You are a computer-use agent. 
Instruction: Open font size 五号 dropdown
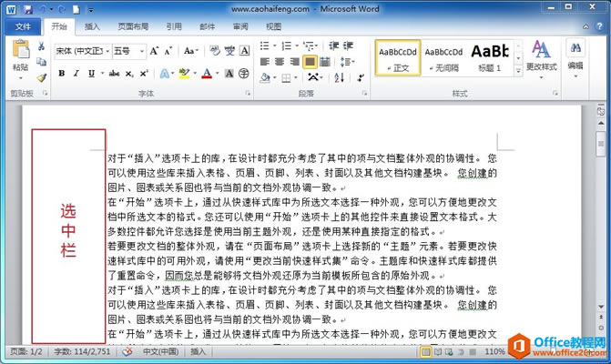tap(142, 51)
